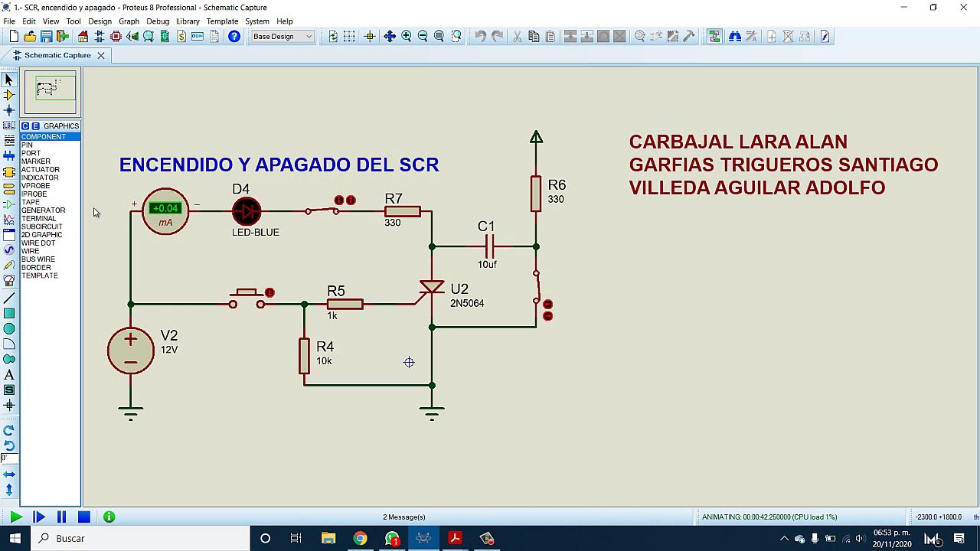Select BUS WIRE in the list
Image resolution: width=980 pixels, height=551 pixels.
38,259
